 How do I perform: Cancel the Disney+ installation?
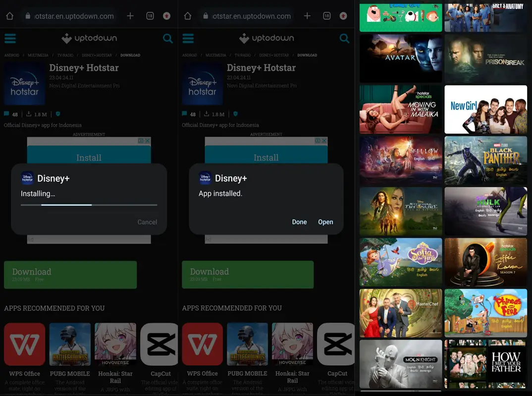(x=147, y=222)
